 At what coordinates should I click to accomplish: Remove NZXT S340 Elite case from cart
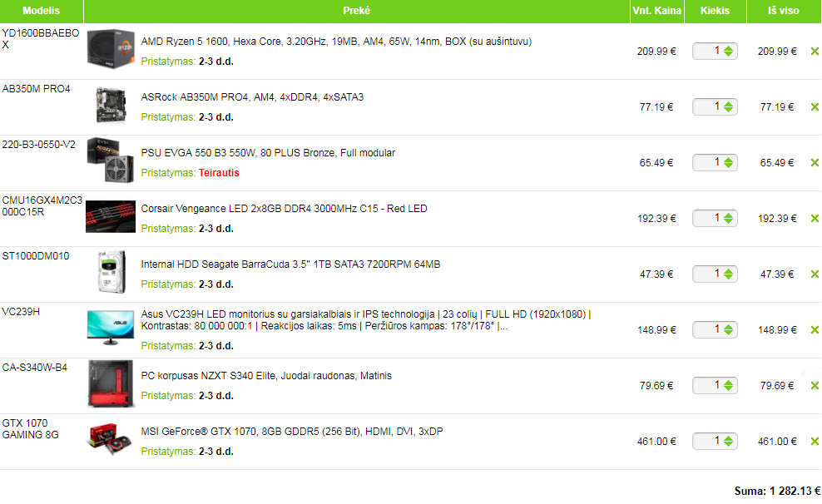tap(815, 386)
